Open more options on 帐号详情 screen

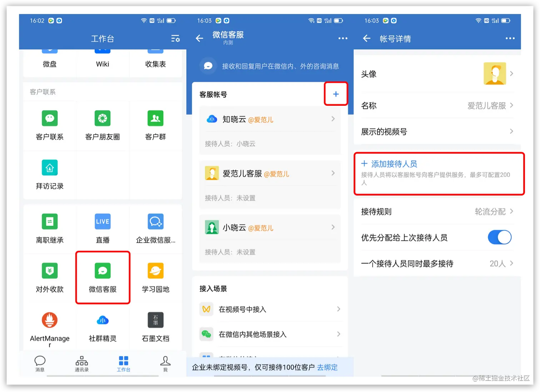click(x=510, y=38)
